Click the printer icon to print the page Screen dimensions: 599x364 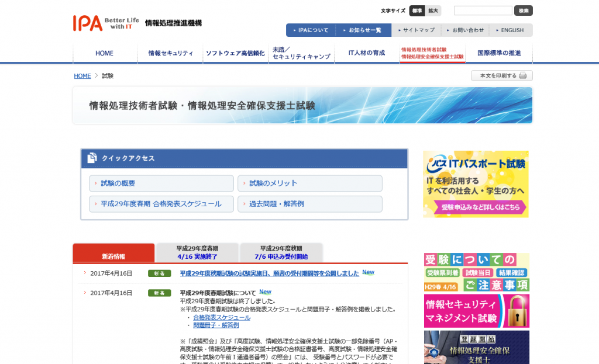click(x=522, y=76)
